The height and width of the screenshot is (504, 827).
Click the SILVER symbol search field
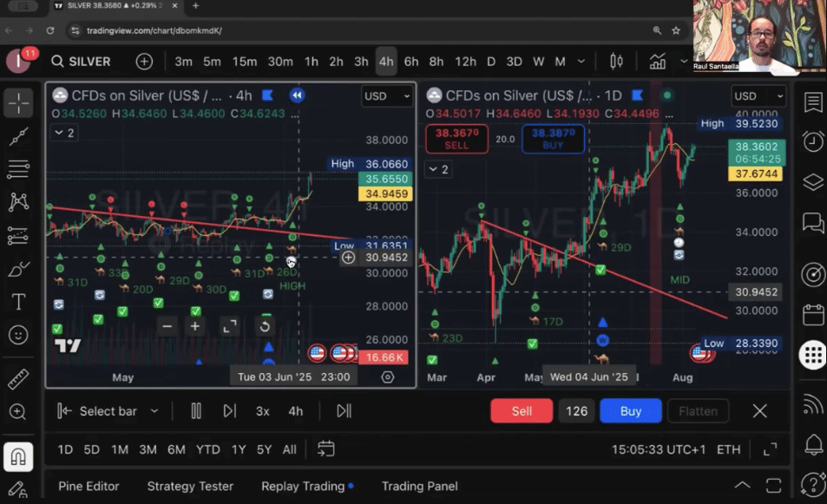coord(81,62)
